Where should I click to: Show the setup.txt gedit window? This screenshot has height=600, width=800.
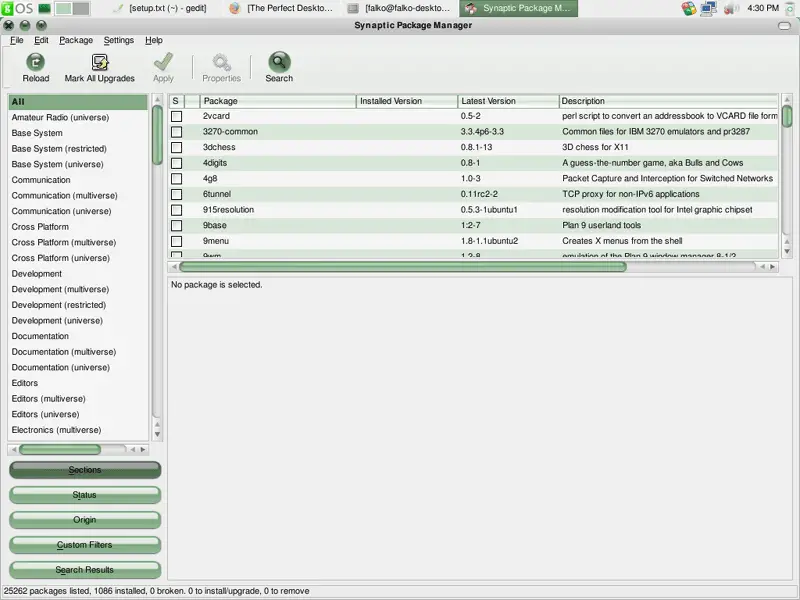[x=161, y=8]
